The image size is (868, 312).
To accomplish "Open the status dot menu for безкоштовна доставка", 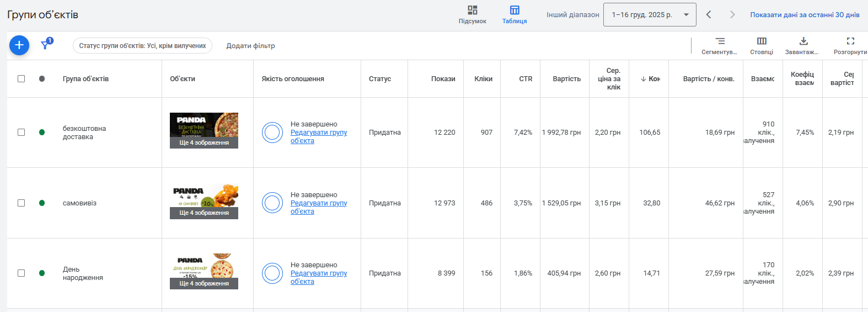I will (x=42, y=132).
